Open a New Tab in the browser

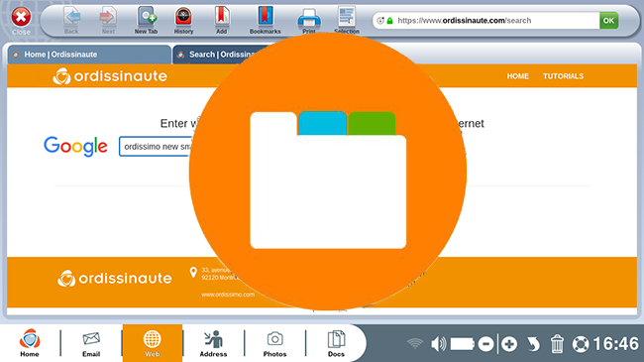click(x=147, y=20)
